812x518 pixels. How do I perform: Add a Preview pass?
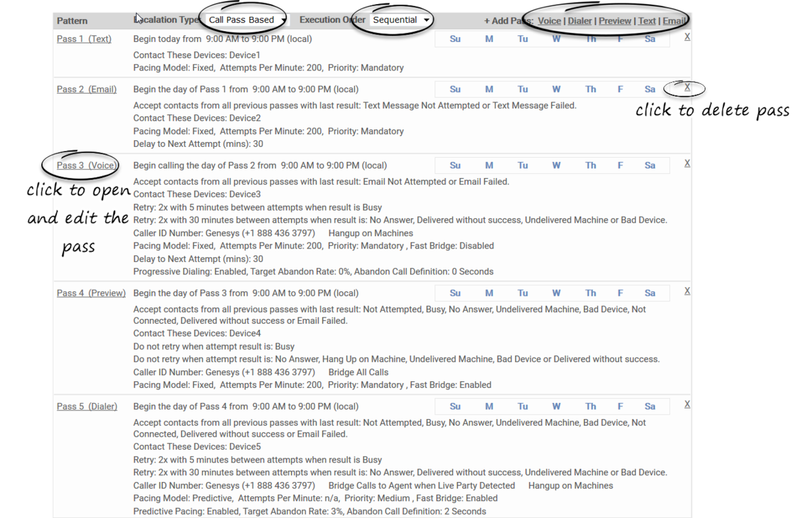615,21
